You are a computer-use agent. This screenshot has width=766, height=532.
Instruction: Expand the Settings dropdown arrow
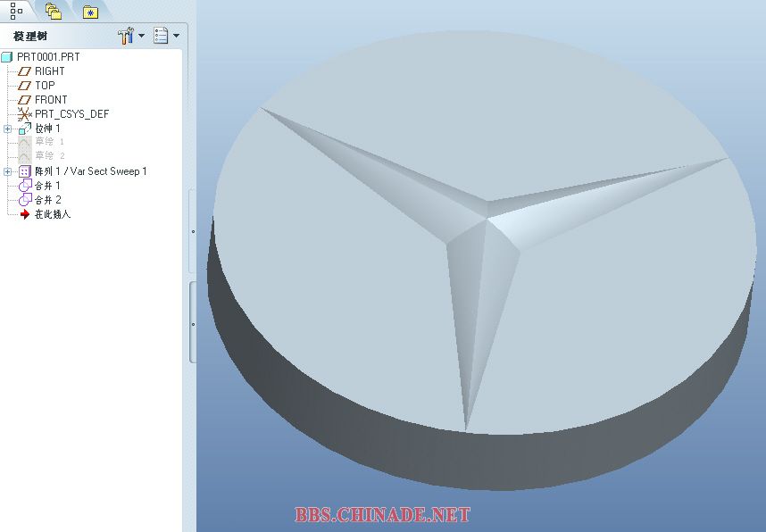point(142,36)
